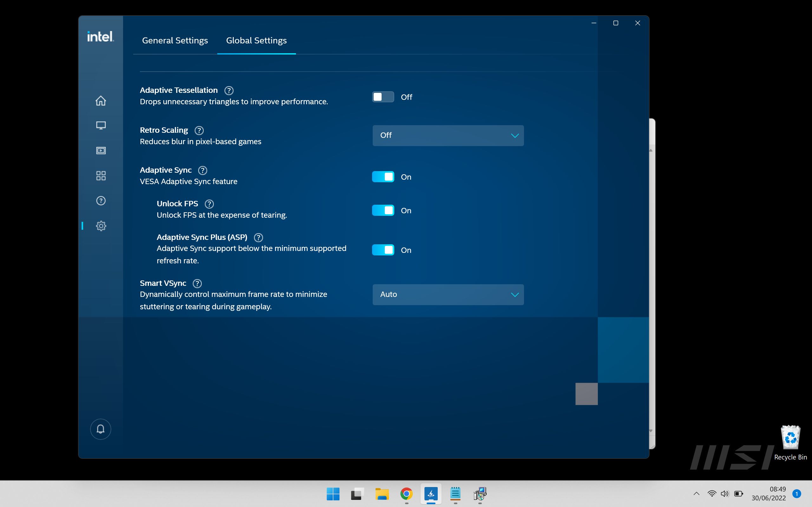Open the Smart VSync Auto dropdown
The height and width of the screenshot is (507, 812).
click(x=448, y=294)
